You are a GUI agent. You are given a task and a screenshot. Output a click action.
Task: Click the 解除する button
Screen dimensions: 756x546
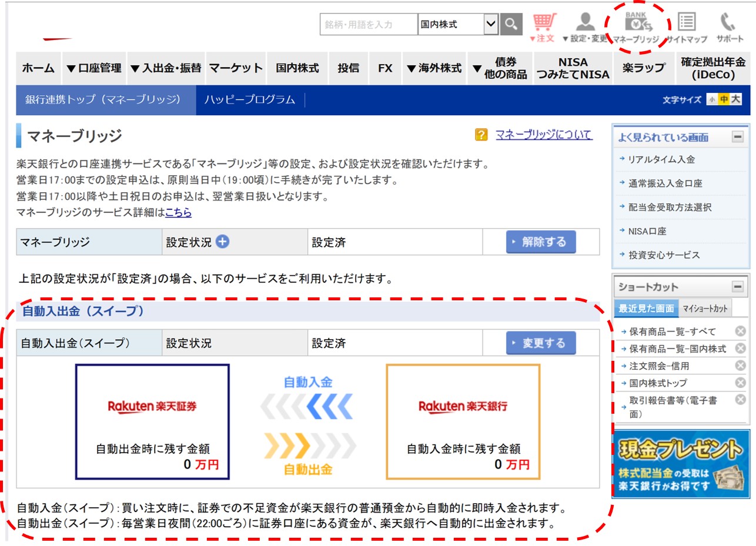point(541,242)
